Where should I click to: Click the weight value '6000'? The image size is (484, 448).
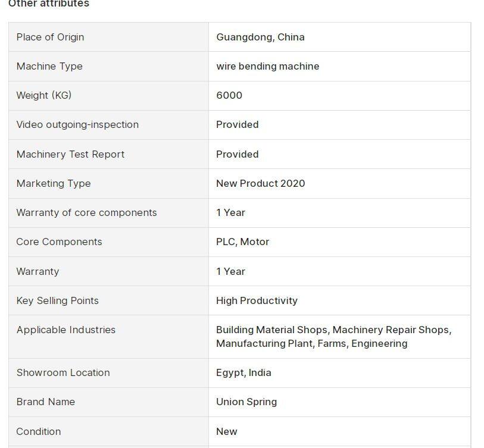point(229,95)
